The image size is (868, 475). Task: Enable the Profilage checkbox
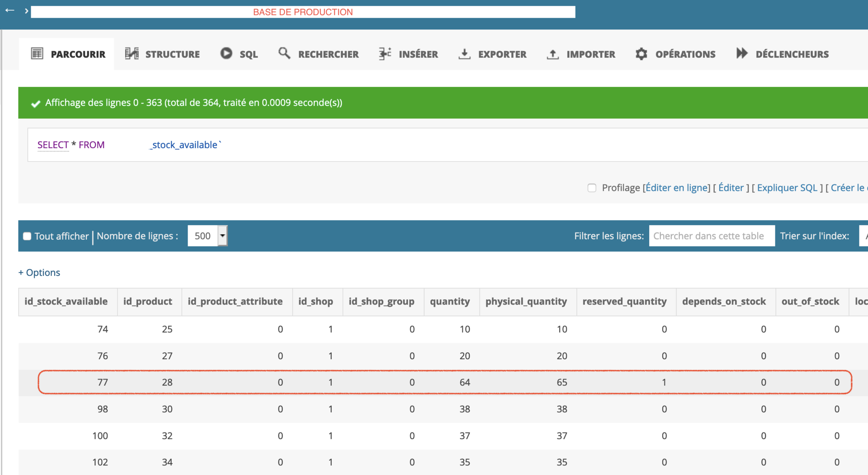[592, 188]
